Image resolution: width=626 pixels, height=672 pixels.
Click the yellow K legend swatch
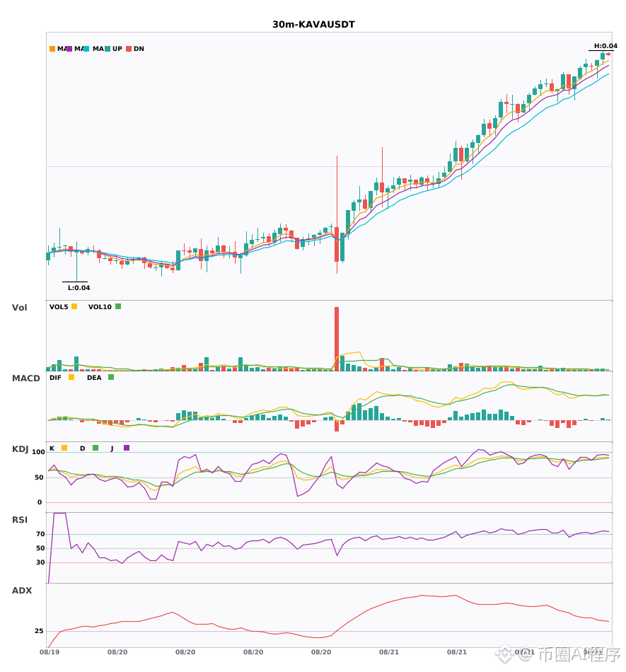pyautogui.click(x=64, y=448)
